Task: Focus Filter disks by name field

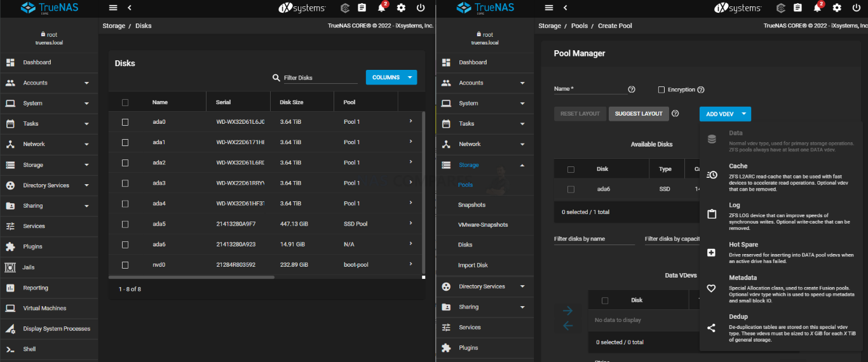Action: click(x=594, y=239)
